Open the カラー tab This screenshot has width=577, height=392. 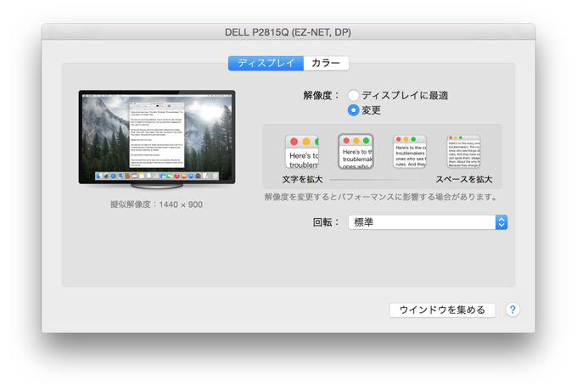point(326,64)
